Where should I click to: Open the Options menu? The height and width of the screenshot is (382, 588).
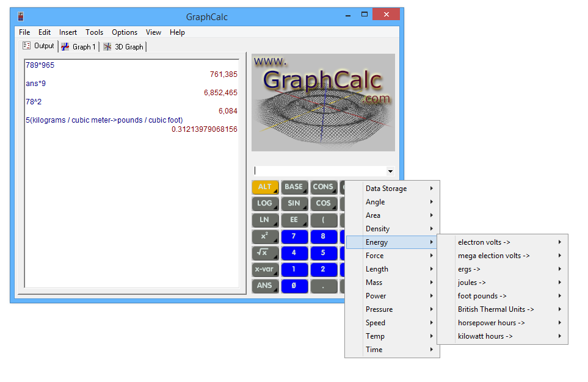[x=125, y=32]
